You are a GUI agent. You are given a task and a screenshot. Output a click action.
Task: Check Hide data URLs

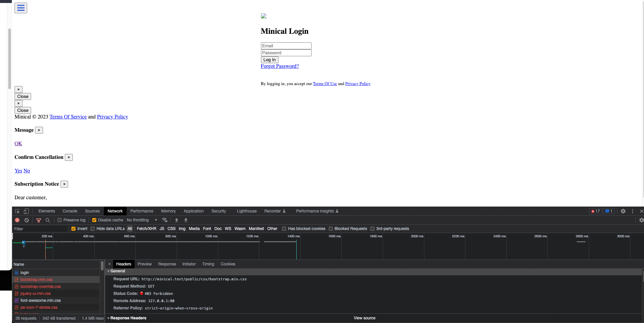[93, 229]
